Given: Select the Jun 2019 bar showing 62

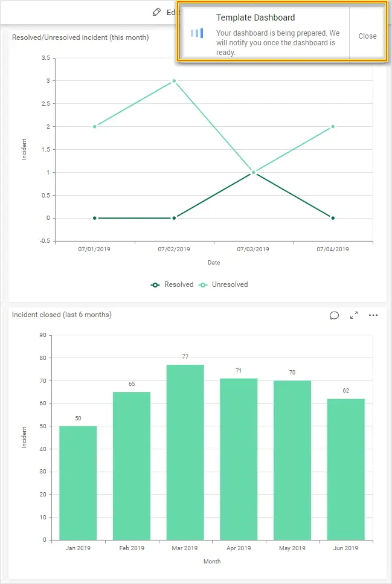Looking at the screenshot, I should [x=346, y=469].
